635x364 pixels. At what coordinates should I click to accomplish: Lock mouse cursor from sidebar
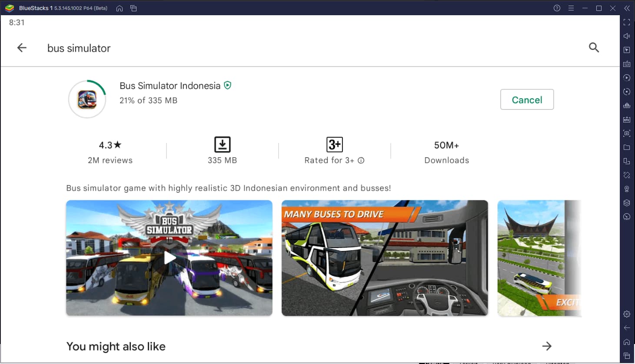pyautogui.click(x=627, y=50)
